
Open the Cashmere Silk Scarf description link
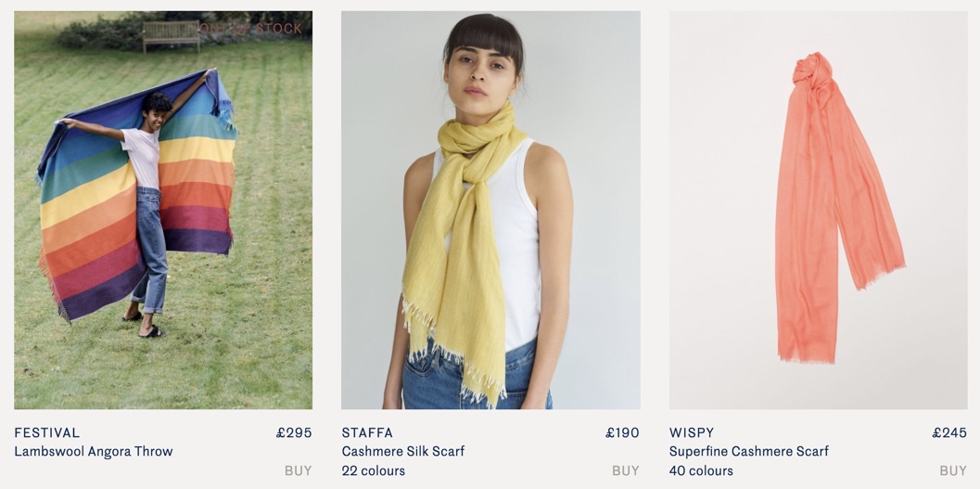pyautogui.click(x=403, y=452)
